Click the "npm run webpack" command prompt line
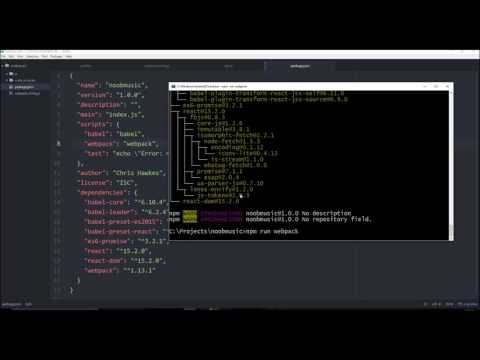480x360 pixels. (234, 231)
